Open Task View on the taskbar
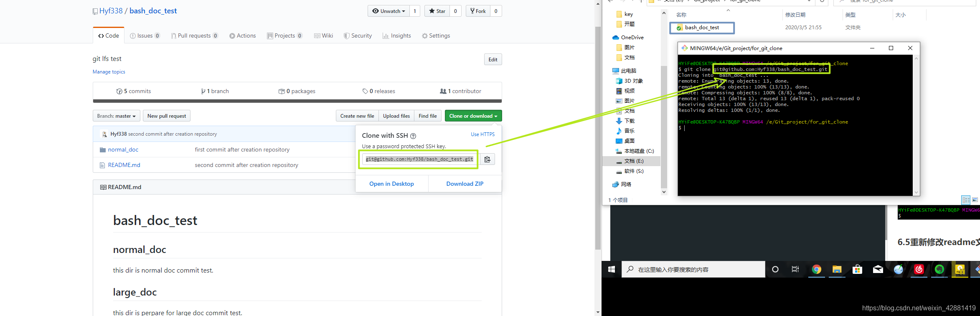980x316 pixels. 795,269
